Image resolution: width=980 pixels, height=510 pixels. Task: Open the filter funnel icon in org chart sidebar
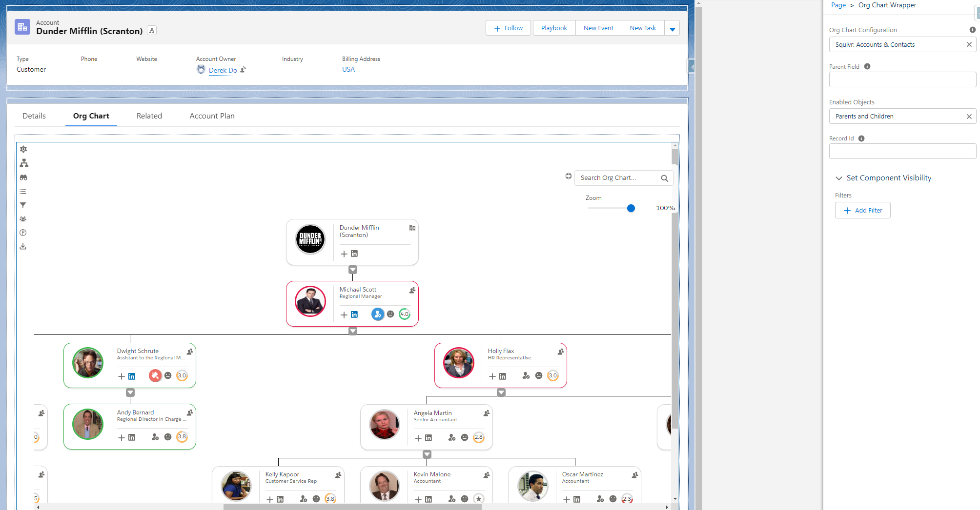click(x=23, y=205)
